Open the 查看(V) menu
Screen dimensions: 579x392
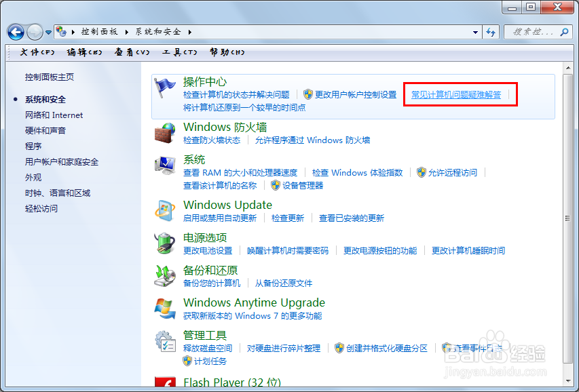pos(132,52)
